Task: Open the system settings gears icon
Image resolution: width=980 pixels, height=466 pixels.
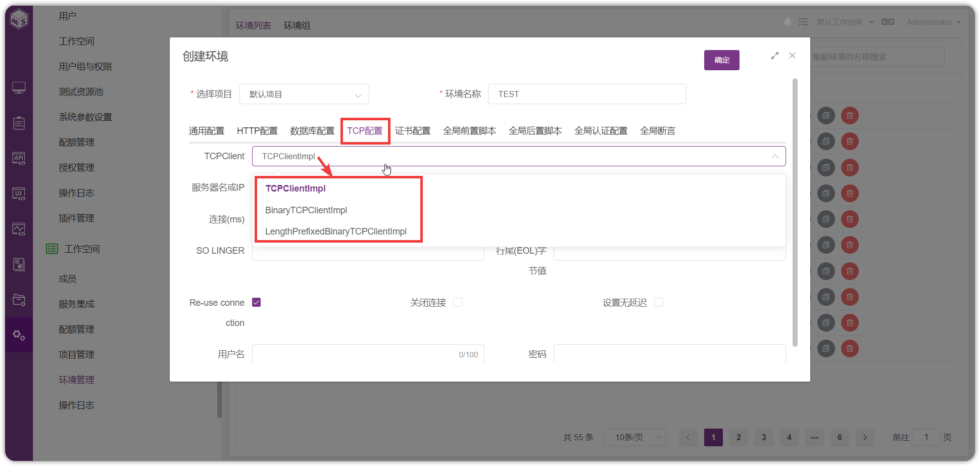Action: tap(19, 335)
